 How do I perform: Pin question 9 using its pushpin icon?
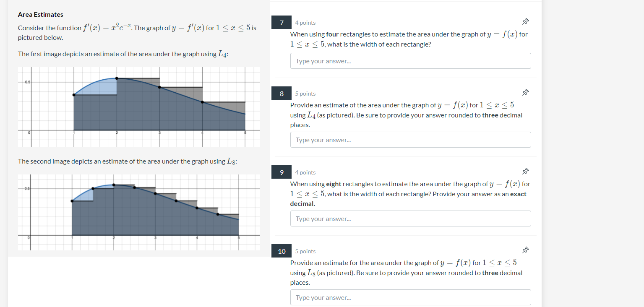(526, 171)
